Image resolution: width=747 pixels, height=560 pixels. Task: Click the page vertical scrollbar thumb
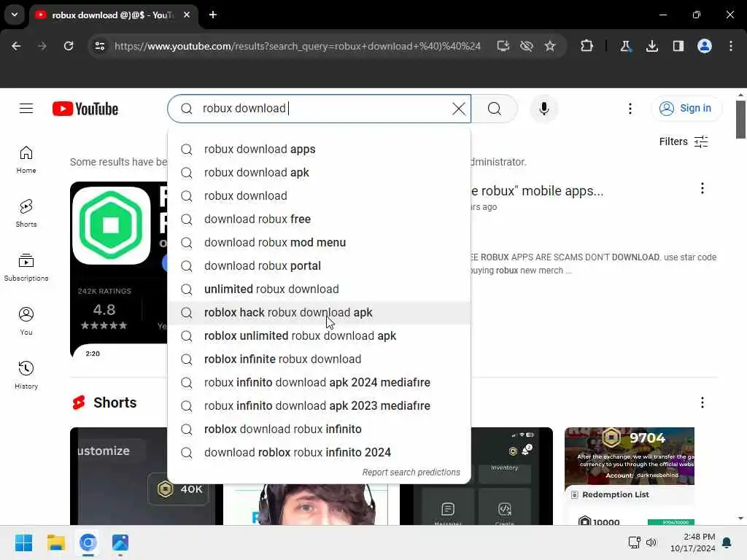pos(740,119)
